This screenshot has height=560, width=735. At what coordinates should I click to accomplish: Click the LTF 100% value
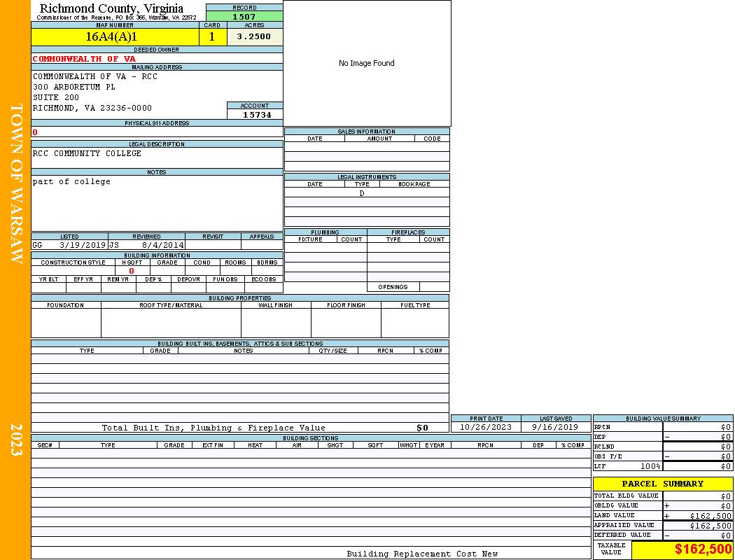649,466
